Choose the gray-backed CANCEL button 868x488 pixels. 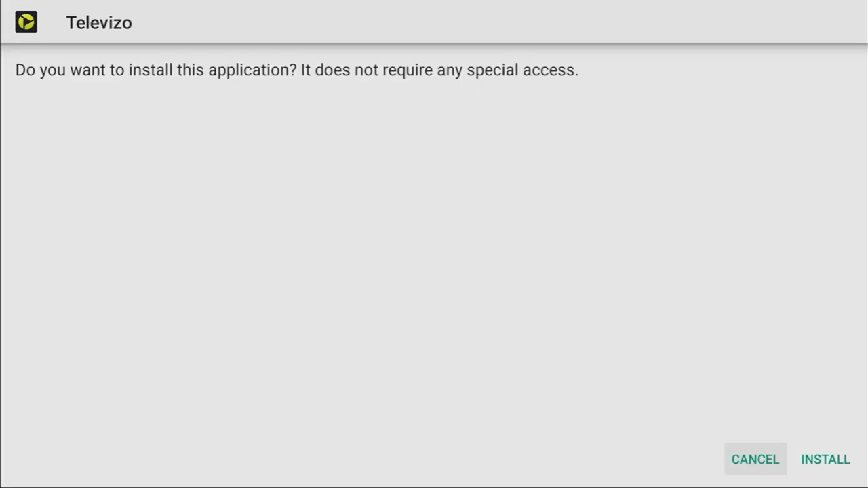755,459
